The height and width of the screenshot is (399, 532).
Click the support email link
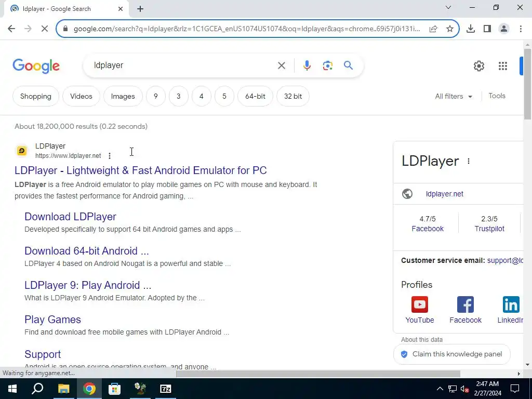[x=505, y=261]
